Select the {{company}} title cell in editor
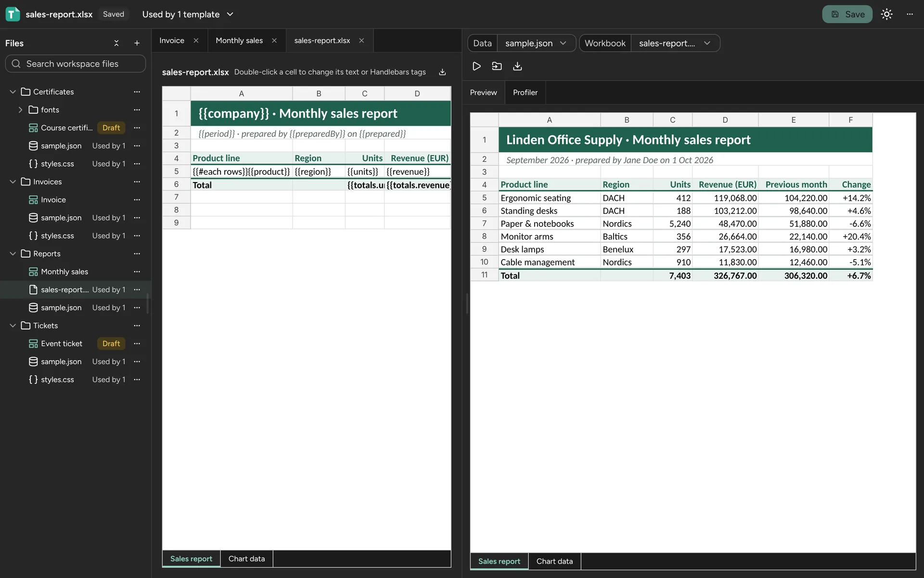 (x=321, y=114)
